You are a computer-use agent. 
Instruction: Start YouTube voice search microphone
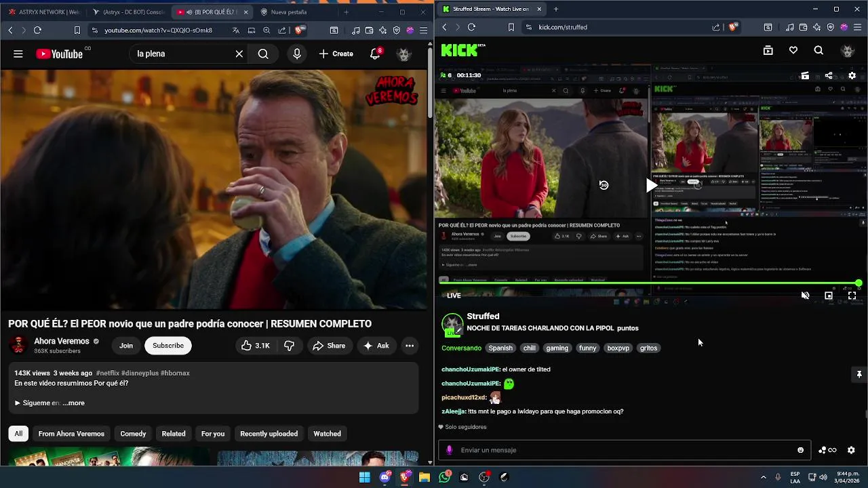(297, 54)
